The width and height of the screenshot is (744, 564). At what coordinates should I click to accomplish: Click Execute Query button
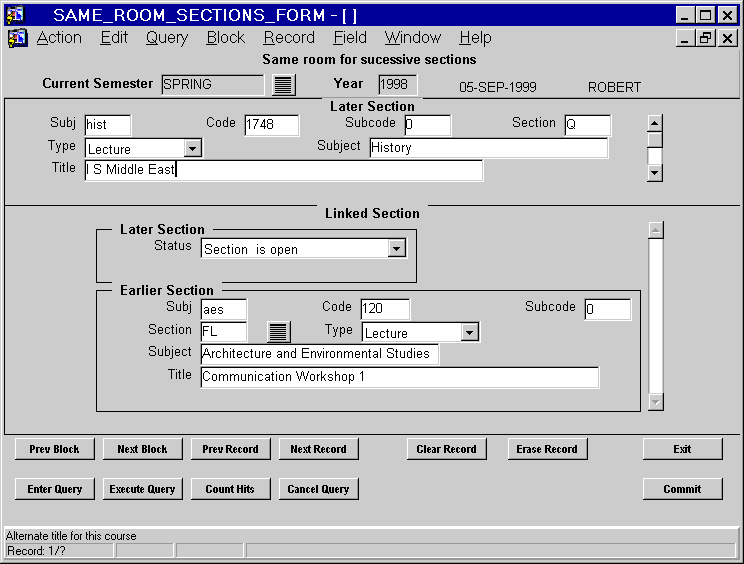tap(142, 489)
